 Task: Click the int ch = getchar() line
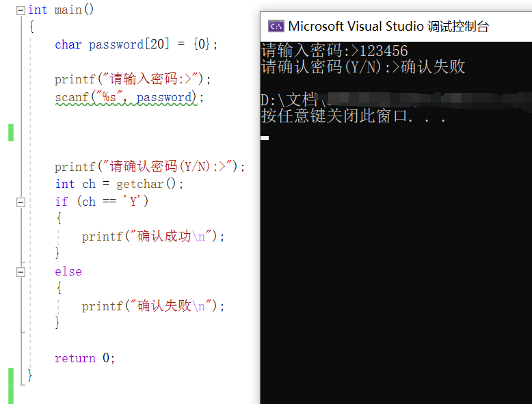tap(119, 184)
